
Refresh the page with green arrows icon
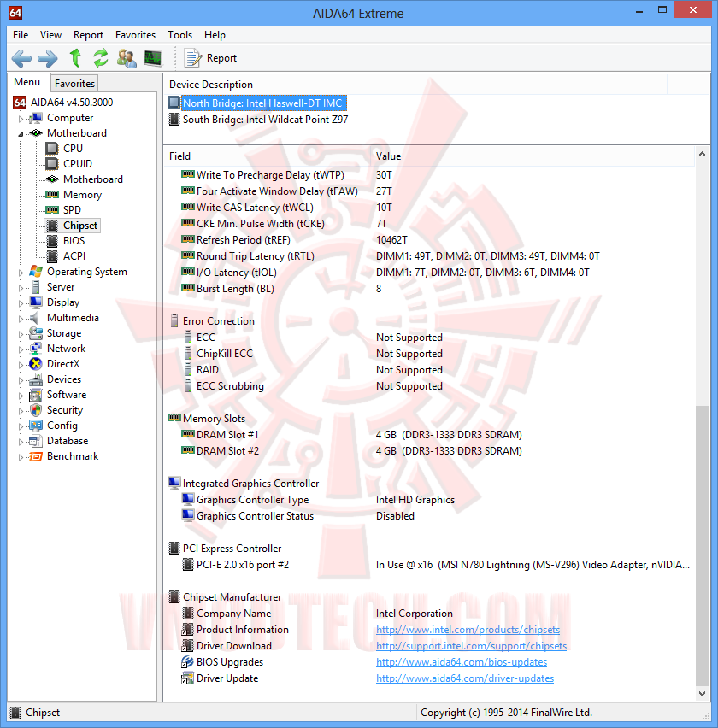point(100,58)
